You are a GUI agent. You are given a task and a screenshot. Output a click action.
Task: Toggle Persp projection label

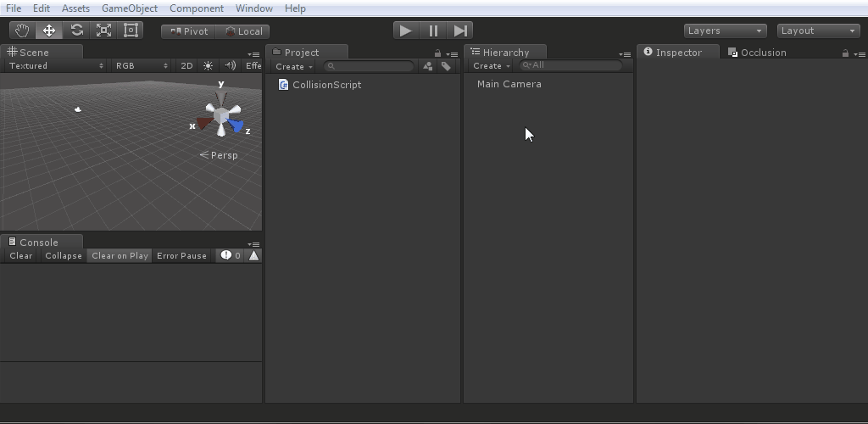(x=219, y=155)
